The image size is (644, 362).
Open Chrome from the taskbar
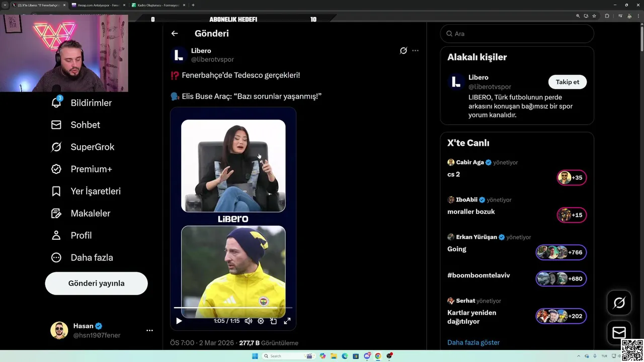coord(378,356)
